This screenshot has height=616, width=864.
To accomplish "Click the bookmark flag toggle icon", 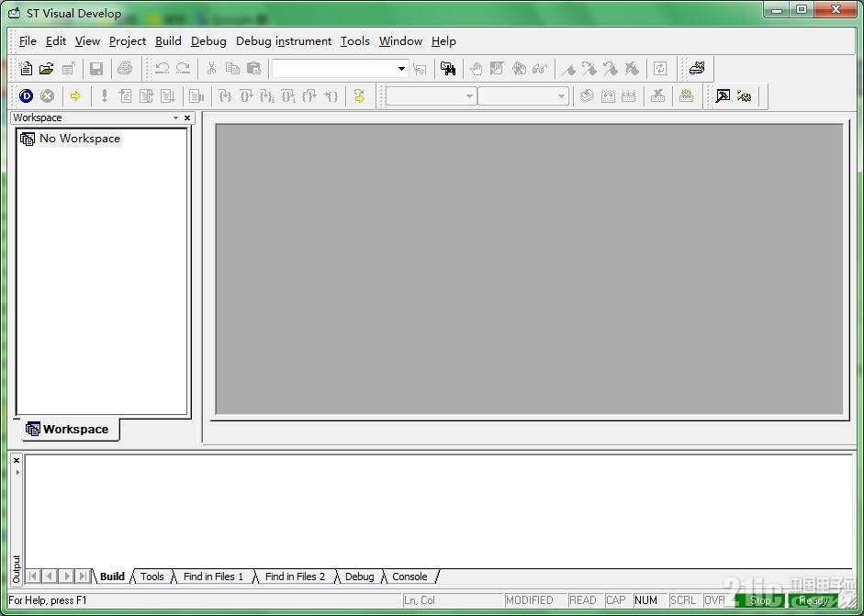I will 568,68.
